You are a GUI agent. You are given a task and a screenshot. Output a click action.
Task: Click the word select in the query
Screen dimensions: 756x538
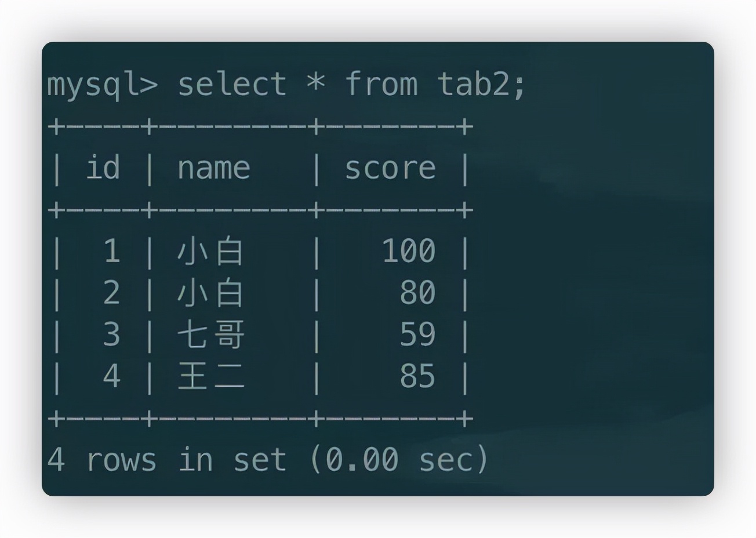click(232, 85)
